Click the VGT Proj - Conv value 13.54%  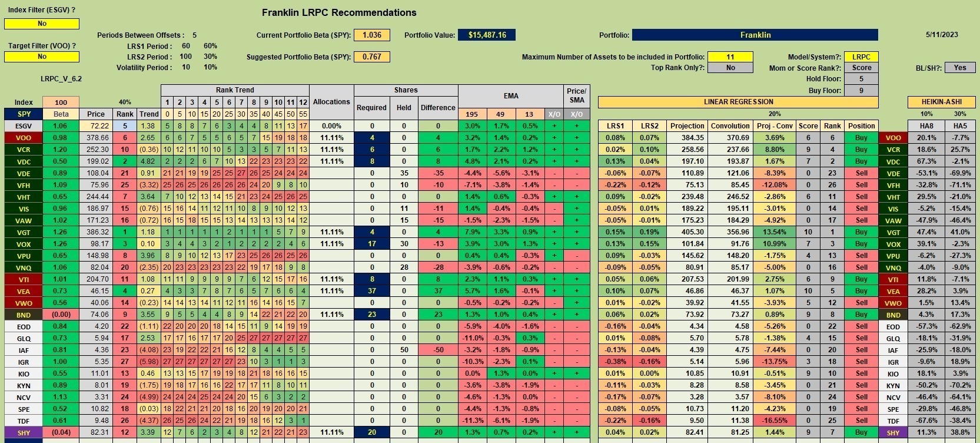click(x=775, y=232)
